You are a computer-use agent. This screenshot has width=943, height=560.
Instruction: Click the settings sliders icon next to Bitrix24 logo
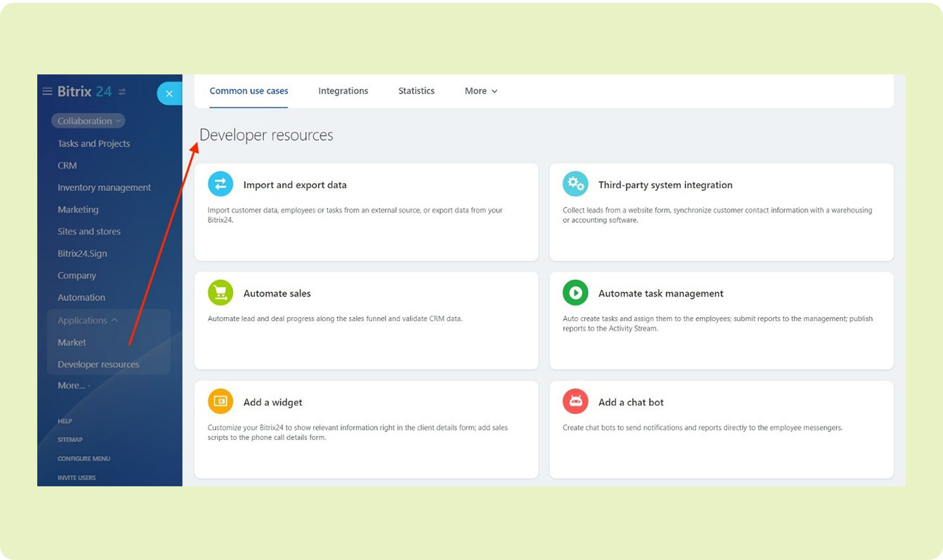(x=122, y=92)
